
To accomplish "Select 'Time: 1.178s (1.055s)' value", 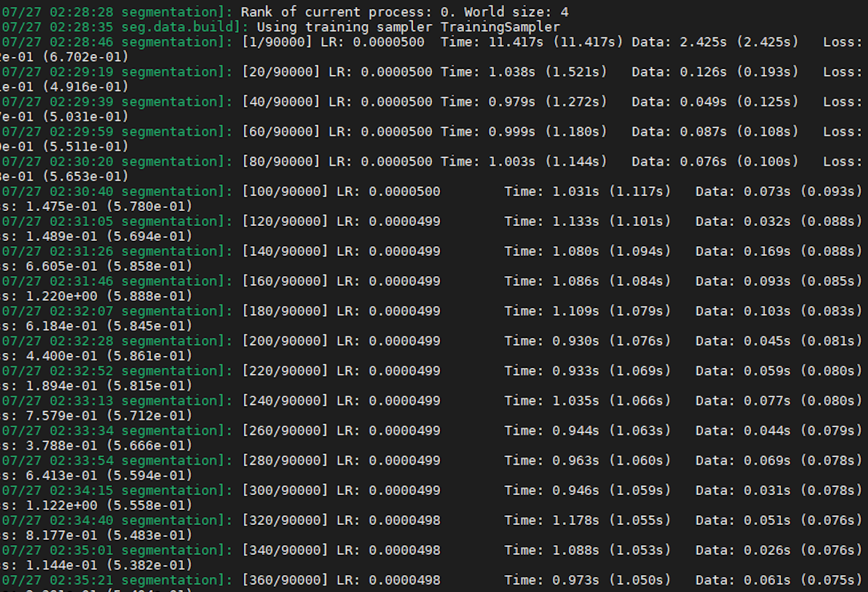I will (x=587, y=521).
